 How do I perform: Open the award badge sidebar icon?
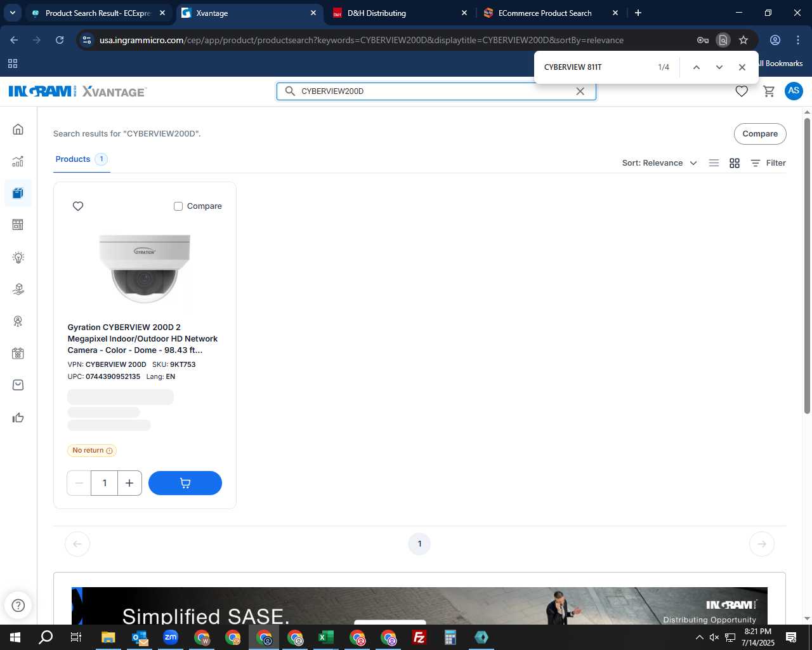pos(18,321)
